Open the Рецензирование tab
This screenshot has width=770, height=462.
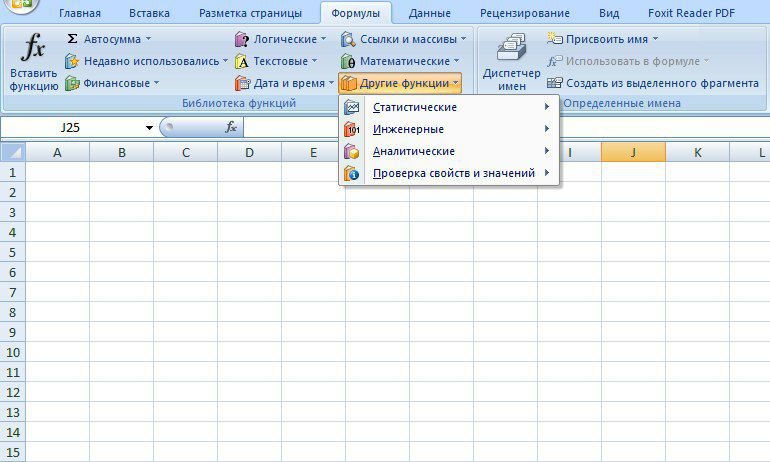[x=525, y=13]
